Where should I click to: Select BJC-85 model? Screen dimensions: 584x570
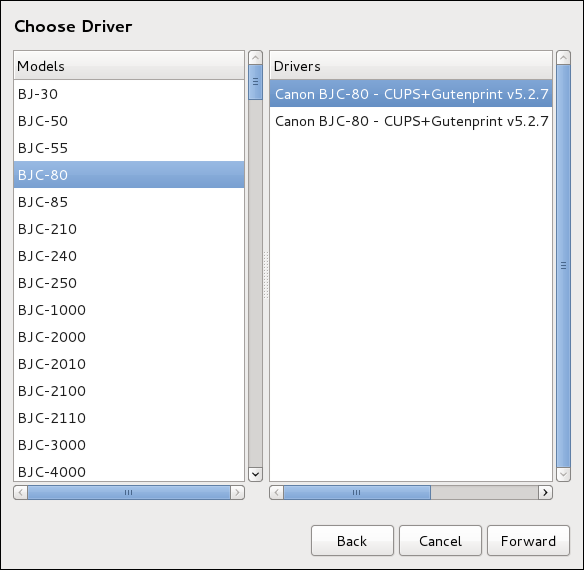(129, 202)
